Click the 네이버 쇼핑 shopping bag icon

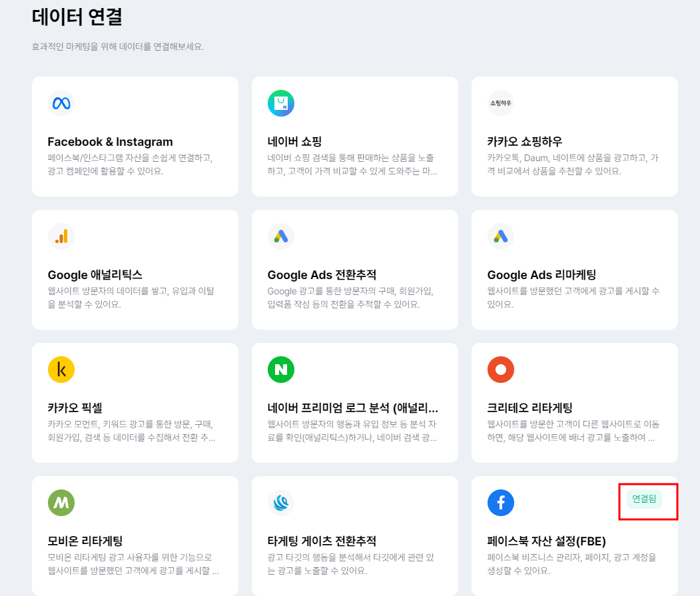(x=281, y=103)
